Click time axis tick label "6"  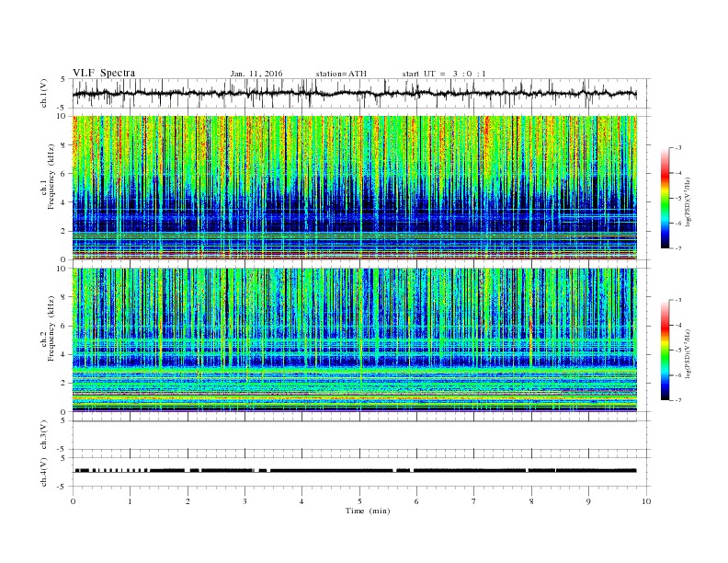(416, 501)
